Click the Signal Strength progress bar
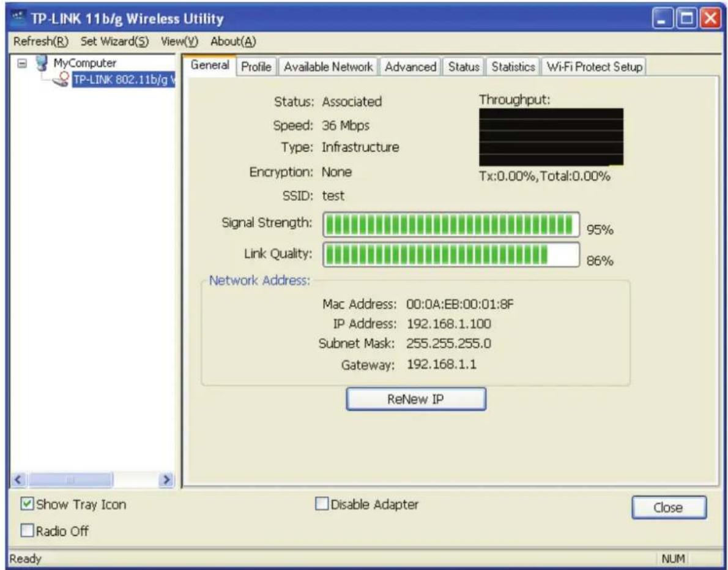 [x=451, y=225]
